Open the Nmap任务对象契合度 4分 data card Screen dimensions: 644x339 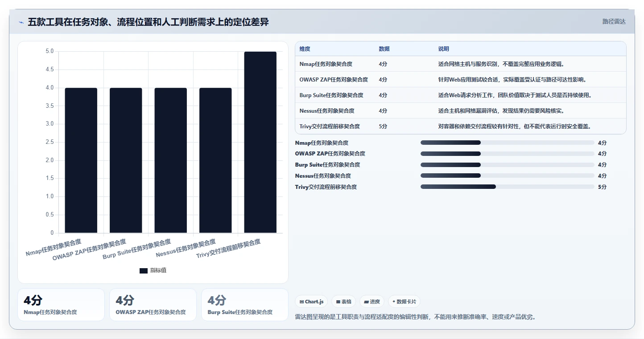pos(61,305)
